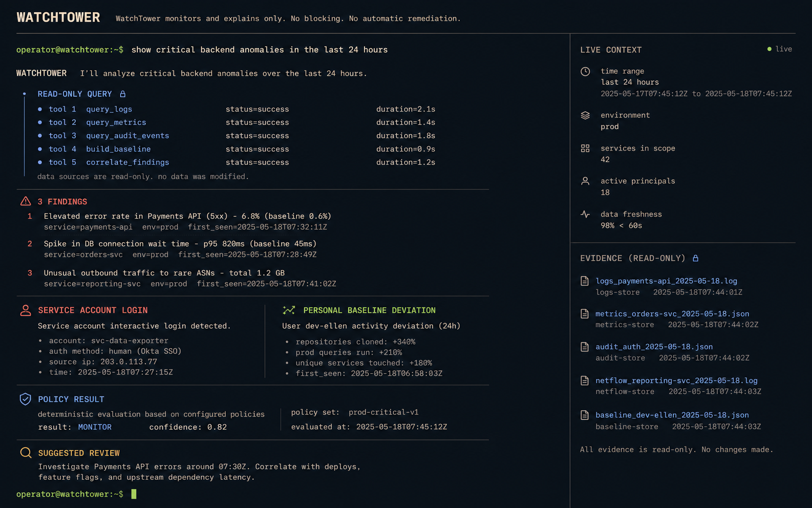Screen dimensions: 812x508
Task: Focus the terminal prompt cursor at bottom
Action: pyautogui.click(x=134, y=494)
